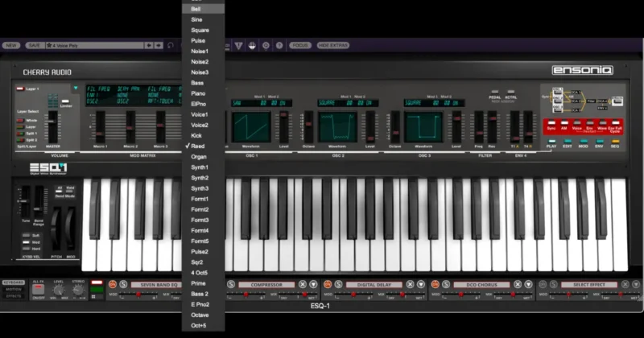Choose Organ from waveform menu
The height and width of the screenshot is (338, 644).
204,156
